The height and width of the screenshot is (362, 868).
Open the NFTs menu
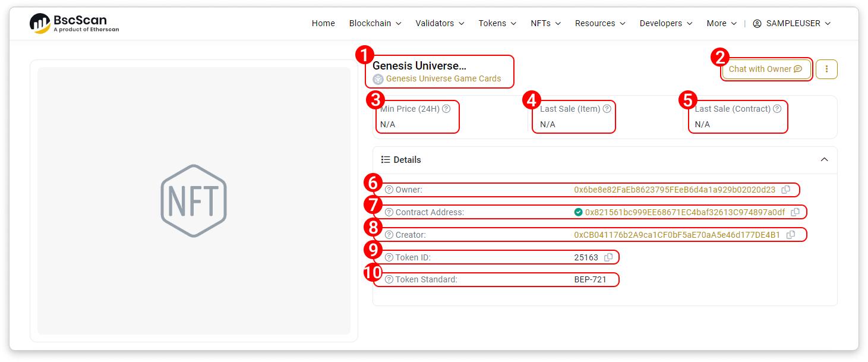pos(545,23)
